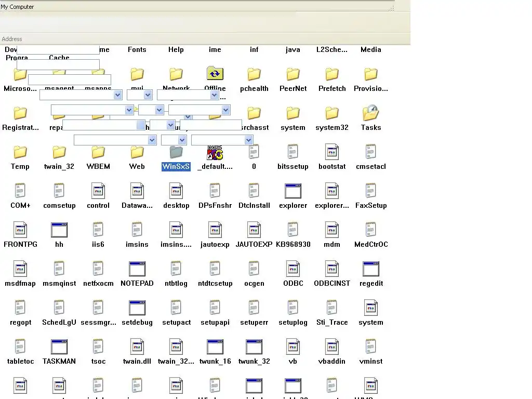Image resolution: width=532 pixels, height=399 pixels.
Task: Click the regopt log file icon
Action: 20,308
